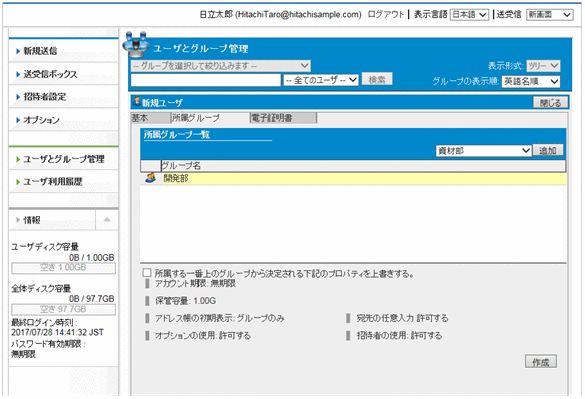
Task: Click the arrow icon beside オプション
Action: click(x=18, y=120)
